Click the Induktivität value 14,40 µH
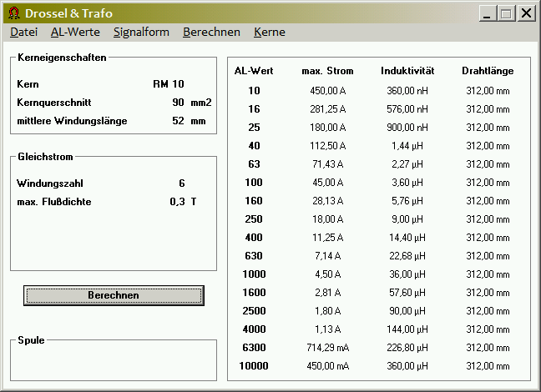 pyautogui.click(x=407, y=237)
